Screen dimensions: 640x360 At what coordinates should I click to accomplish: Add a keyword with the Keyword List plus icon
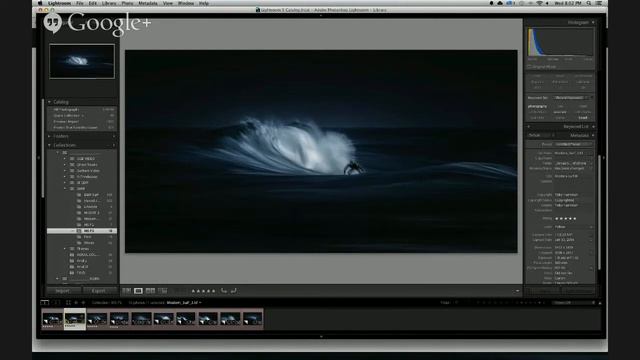529,127
